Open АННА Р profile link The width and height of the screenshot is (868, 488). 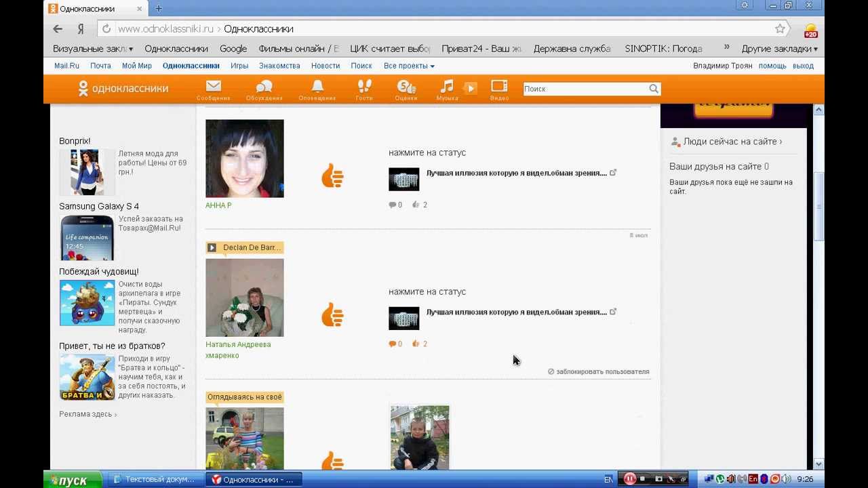(x=218, y=205)
